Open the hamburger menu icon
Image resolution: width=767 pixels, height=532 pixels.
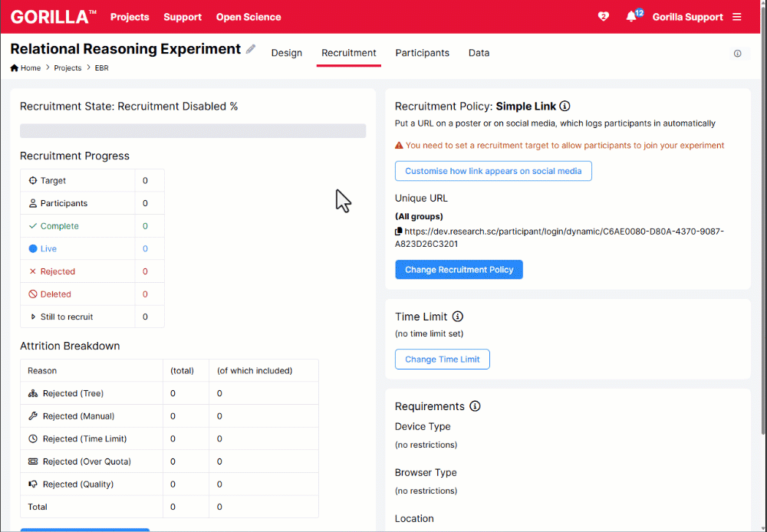click(736, 17)
